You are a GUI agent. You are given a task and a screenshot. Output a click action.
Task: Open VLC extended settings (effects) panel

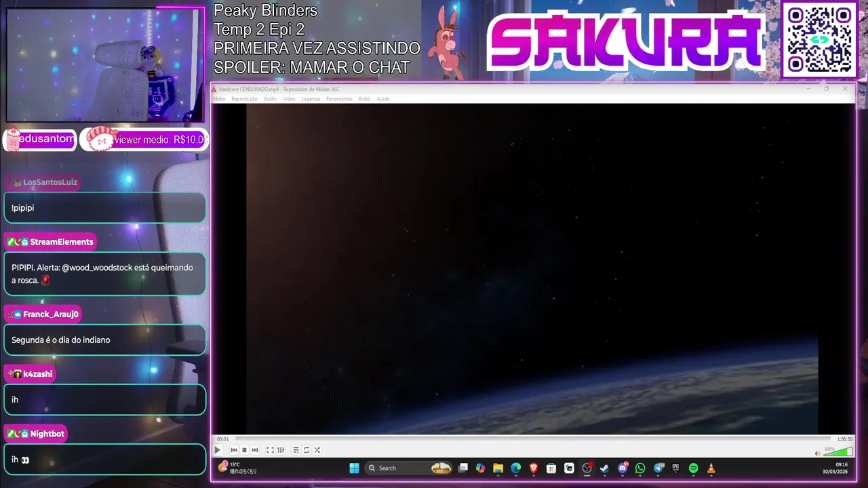tap(281, 450)
